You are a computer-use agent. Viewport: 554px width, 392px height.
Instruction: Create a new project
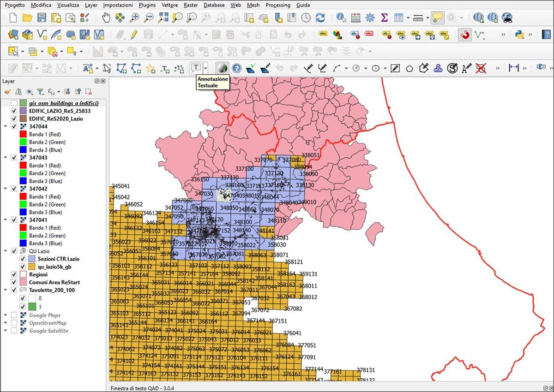[13, 18]
